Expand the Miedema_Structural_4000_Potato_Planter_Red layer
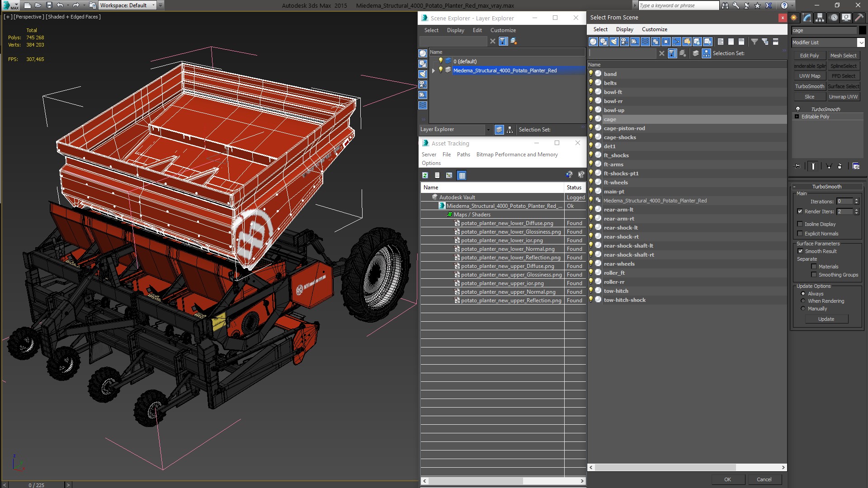 tap(433, 70)
